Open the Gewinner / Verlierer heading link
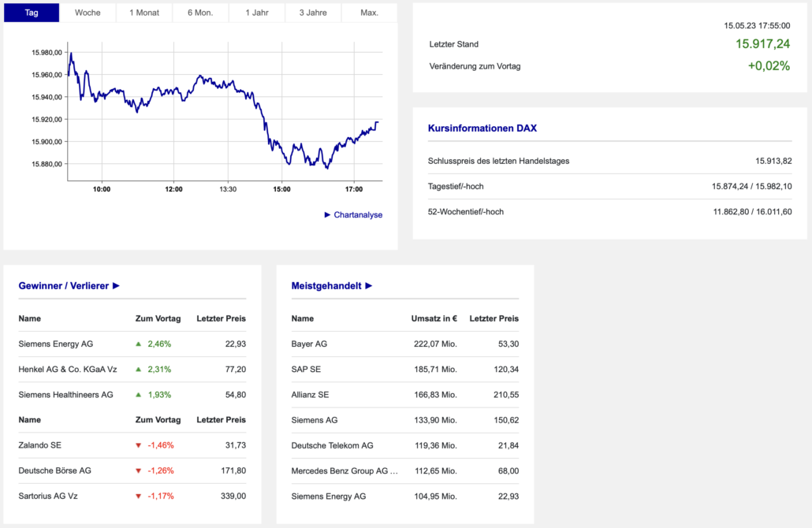 pyautogui.click(x=64, y=286)
